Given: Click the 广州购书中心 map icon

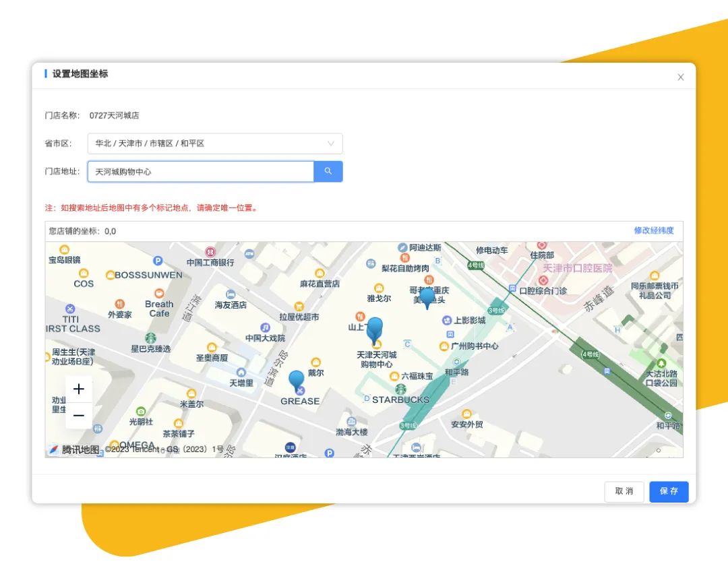Looking at the screenshot, I should tap(444, 346).
